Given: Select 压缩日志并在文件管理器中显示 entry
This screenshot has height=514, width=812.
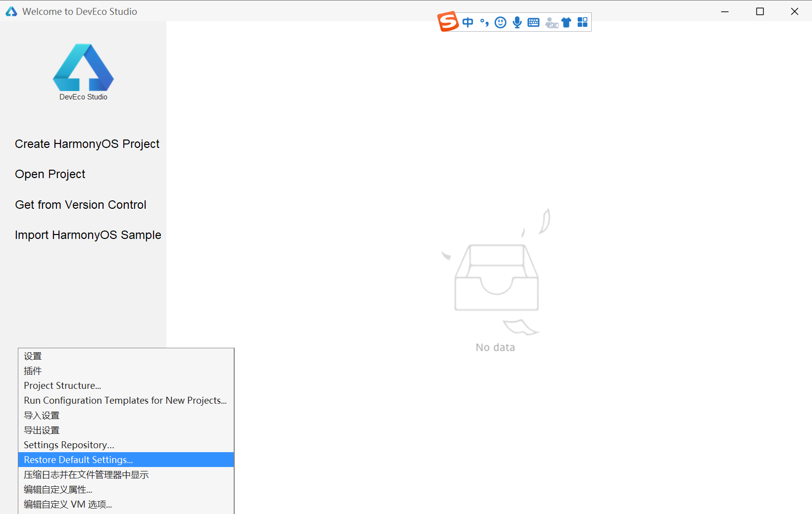Looking at the screenshot, I should coord(126,475).
